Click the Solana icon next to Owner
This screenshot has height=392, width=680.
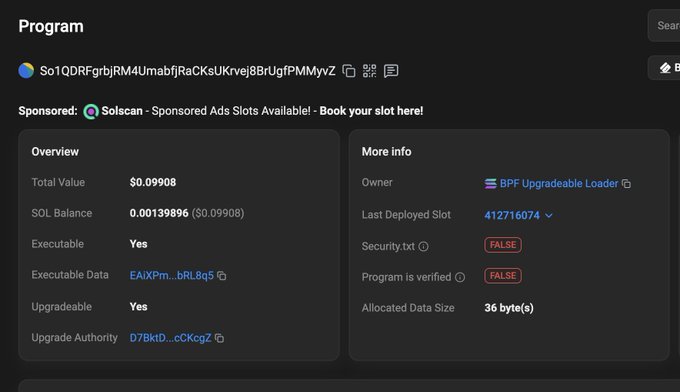pos(490,184)
